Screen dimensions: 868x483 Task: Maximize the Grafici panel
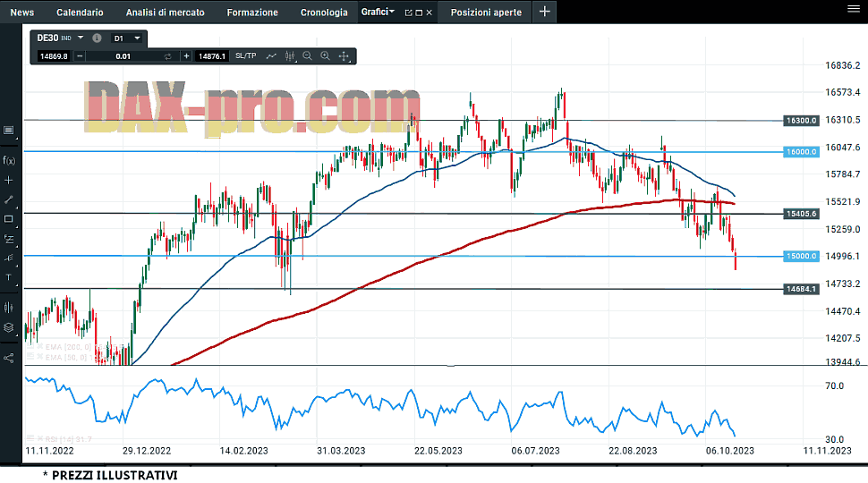(x=419, y=13)
